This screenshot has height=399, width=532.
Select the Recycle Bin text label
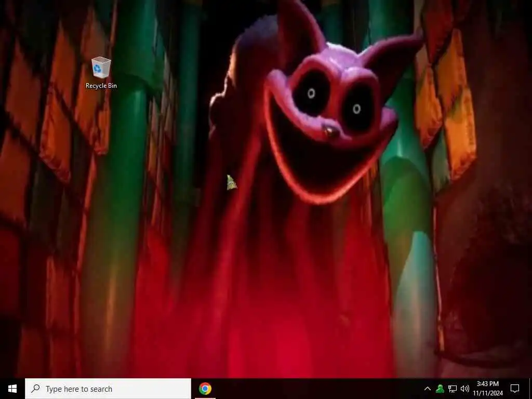pos(101,86)
